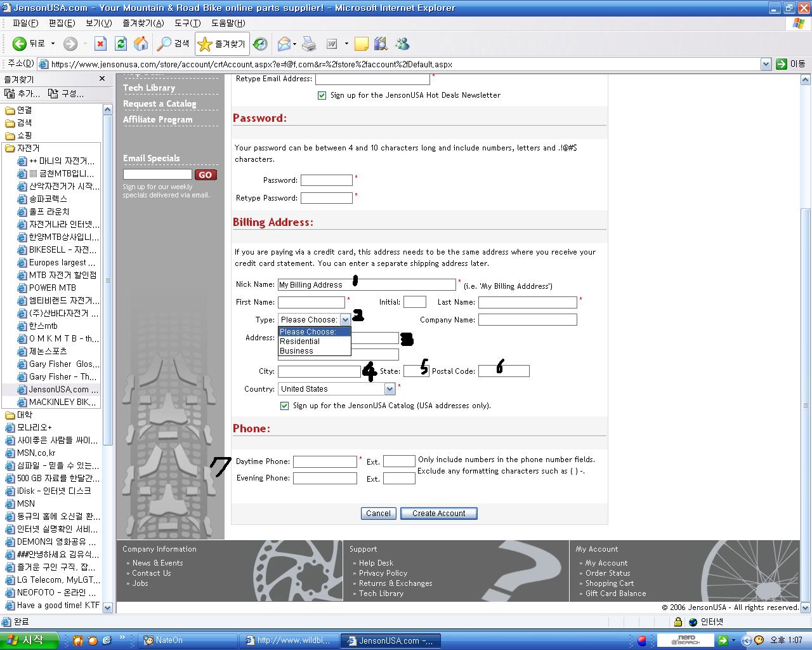
Task: Select Residential in Type list
Action: pyautogui.click(x=314, y=342)
